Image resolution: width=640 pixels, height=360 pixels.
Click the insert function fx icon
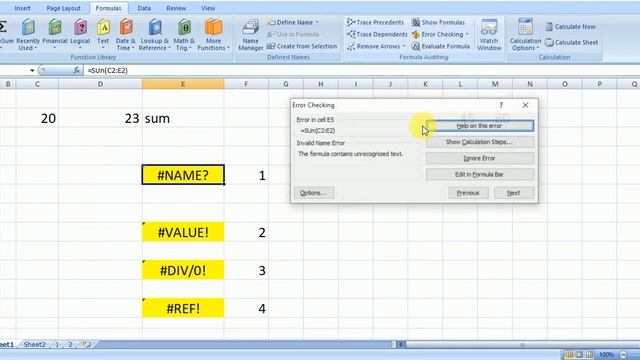pyautogui.click(x=76, y=71)
